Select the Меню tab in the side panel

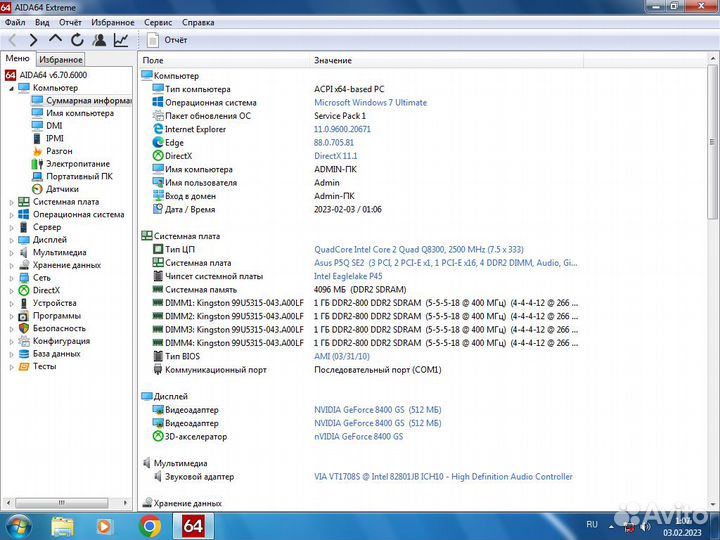point(17,58)
